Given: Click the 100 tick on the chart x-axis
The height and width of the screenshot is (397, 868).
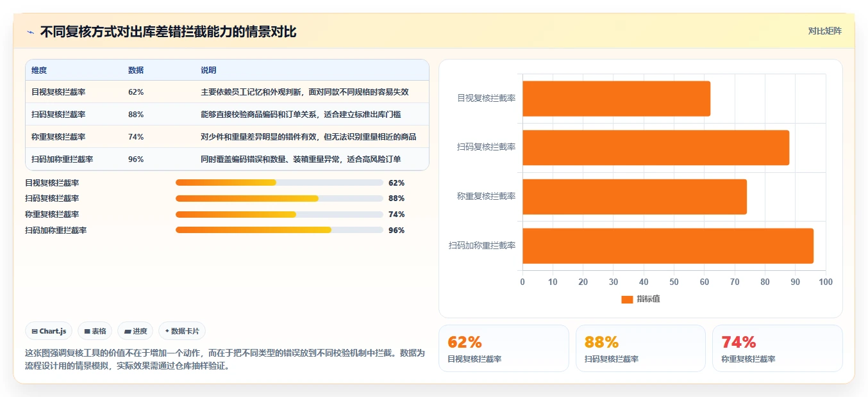Looking at the screenshot, I should [x=826, y=282].
